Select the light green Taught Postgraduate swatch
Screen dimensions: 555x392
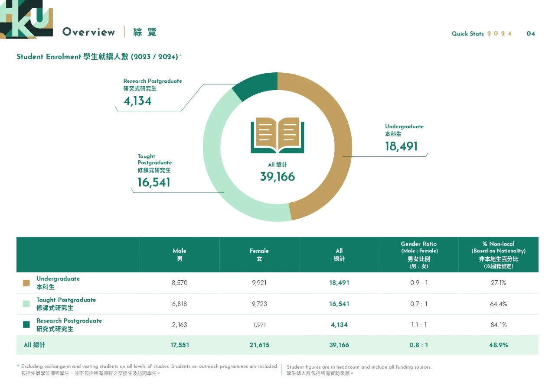click(x=26, y=304)
